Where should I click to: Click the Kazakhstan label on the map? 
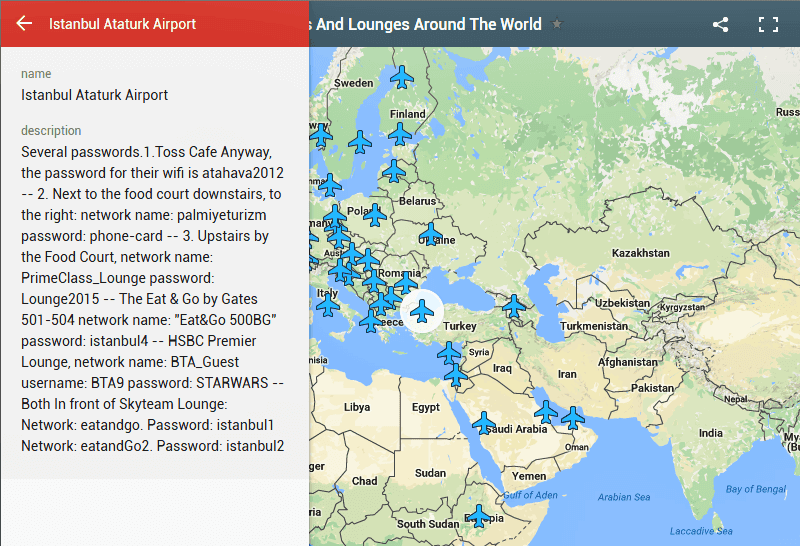click(x=639, y=252)
